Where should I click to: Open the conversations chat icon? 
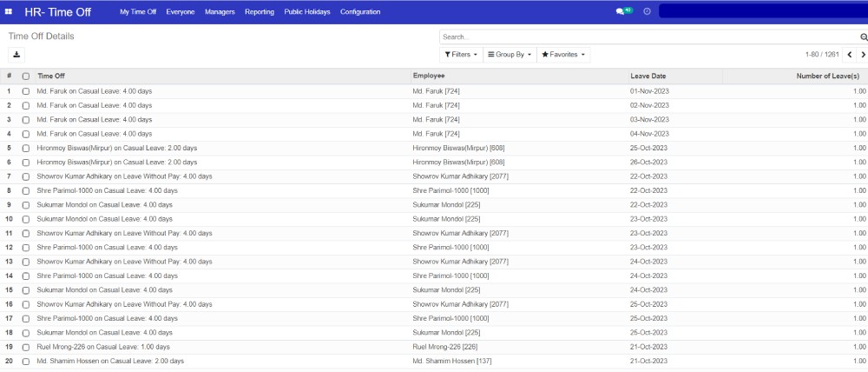tap(620, 11)
